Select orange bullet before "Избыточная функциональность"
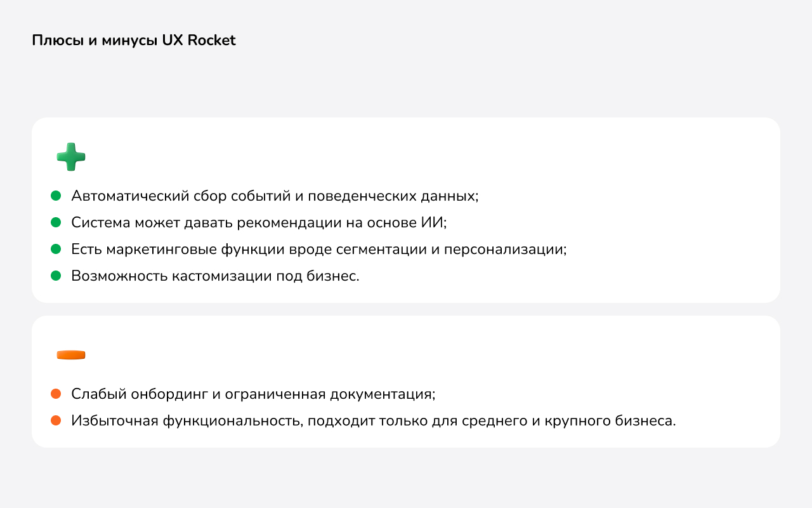 (56, 420)
